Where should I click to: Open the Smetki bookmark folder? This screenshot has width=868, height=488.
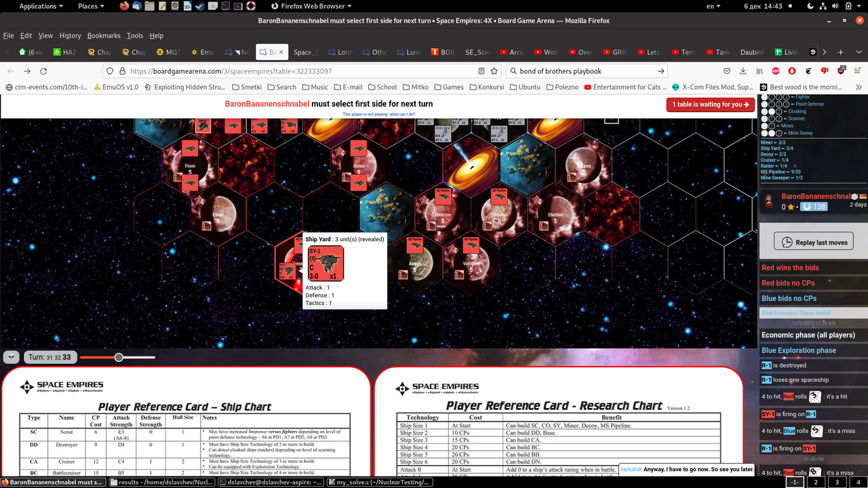coord(246,87)
